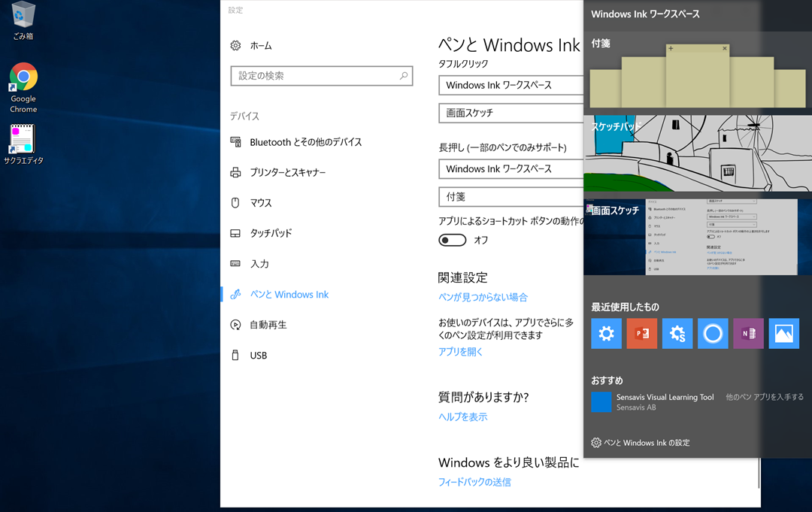Viewport: 812px width, 512px height.
Task: Open the サクラエディタ desktop shortcut
Action: click(x=23, y=144)
